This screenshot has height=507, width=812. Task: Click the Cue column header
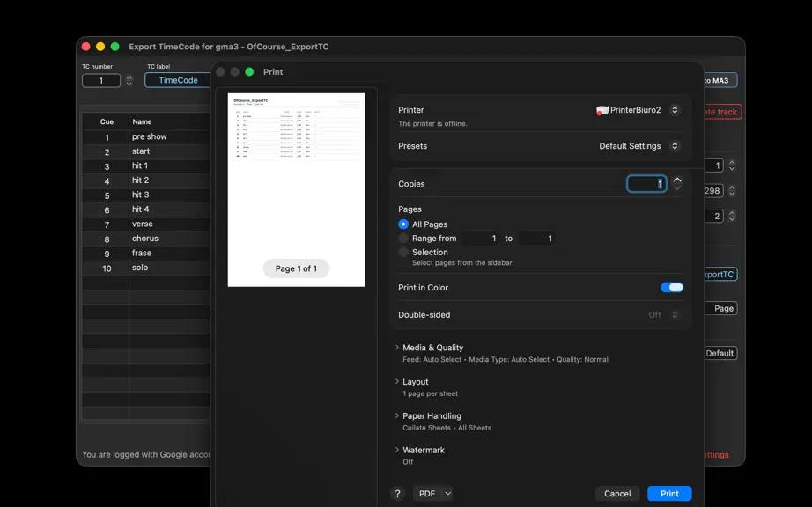click(x=107, y=121)
